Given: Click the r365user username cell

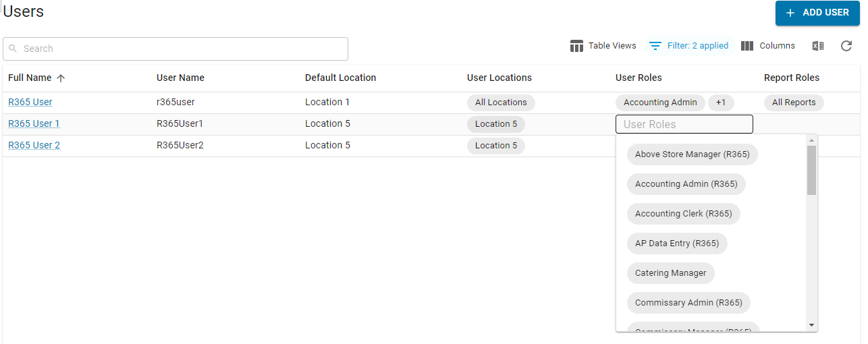Looking at the screenshot, I should point(175,102).
